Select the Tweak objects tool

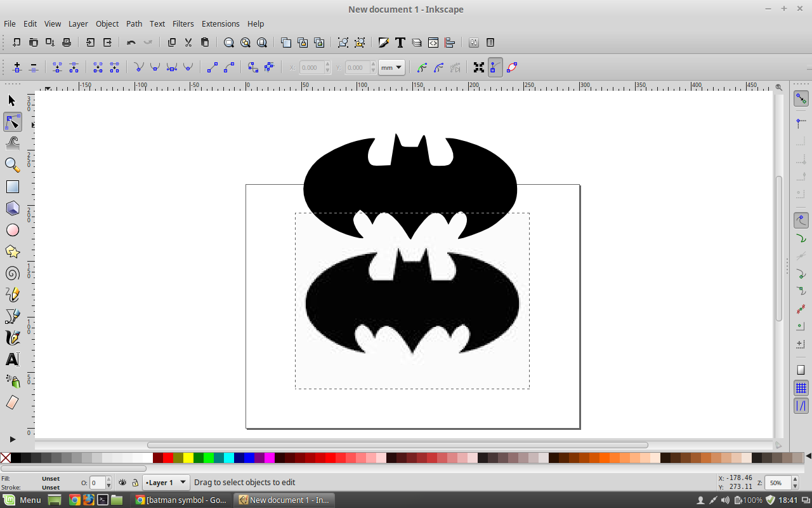point(12,144)
